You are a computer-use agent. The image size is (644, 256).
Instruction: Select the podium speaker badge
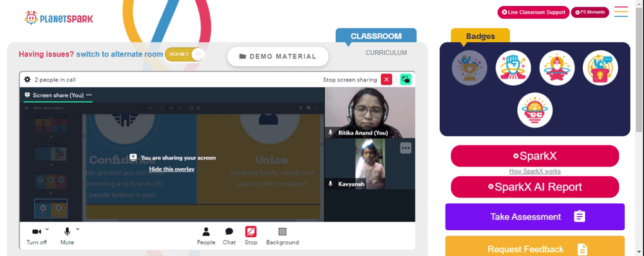click(600, 68)
